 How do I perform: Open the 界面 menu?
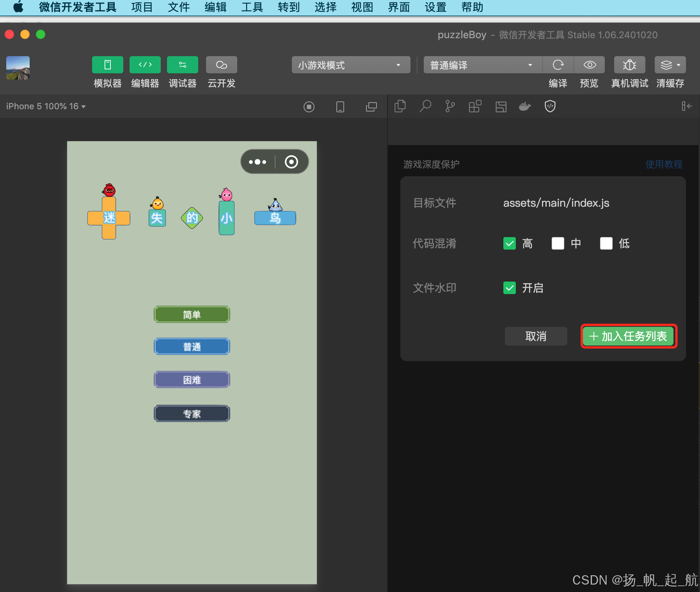pos(398,7)
